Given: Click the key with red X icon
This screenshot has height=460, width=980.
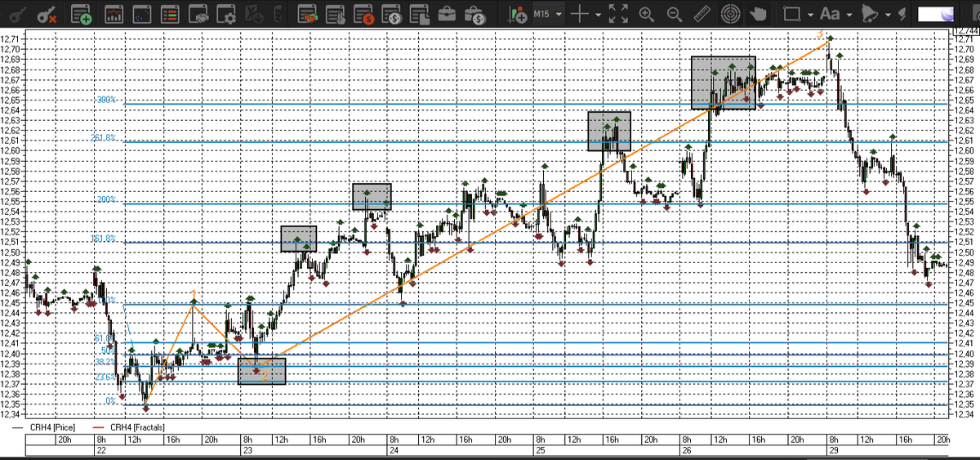Looking at the screenshot, I should [47, 14].
